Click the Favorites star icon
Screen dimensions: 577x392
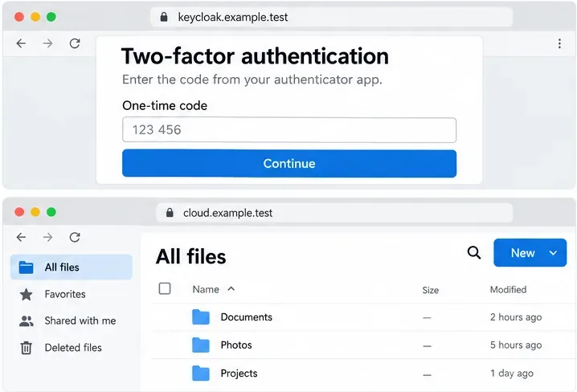[x=27, y=294]
